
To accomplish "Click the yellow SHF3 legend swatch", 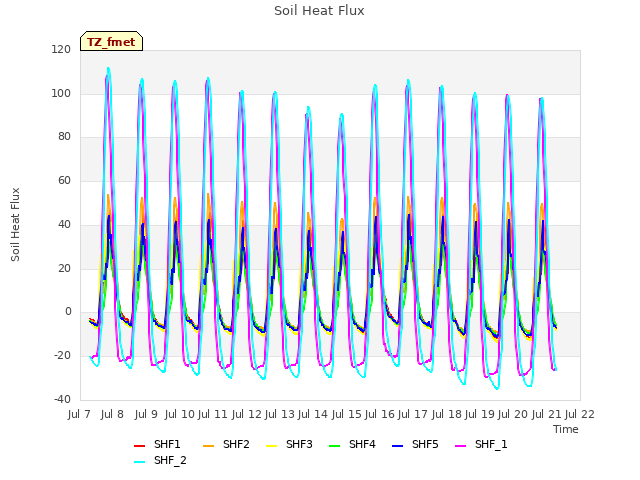I will pos(271,446).
